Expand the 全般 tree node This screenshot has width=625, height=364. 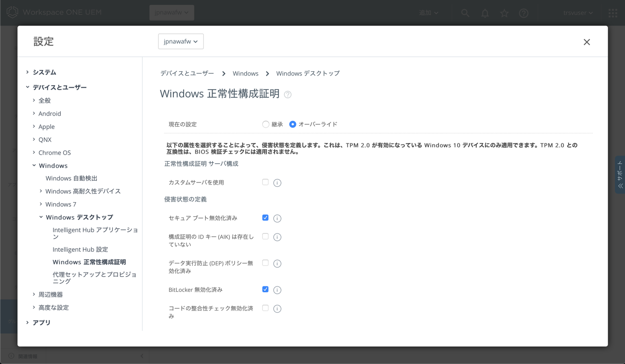point(34,100)
